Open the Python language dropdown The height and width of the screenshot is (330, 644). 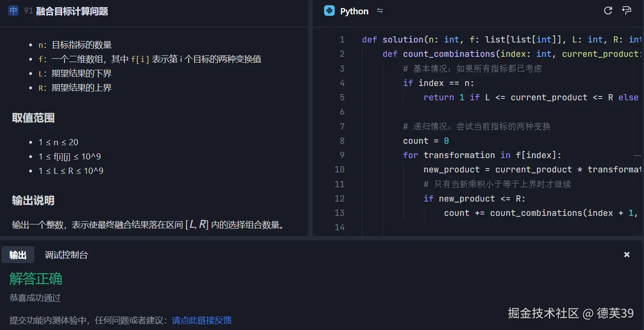tap(354, 11)
